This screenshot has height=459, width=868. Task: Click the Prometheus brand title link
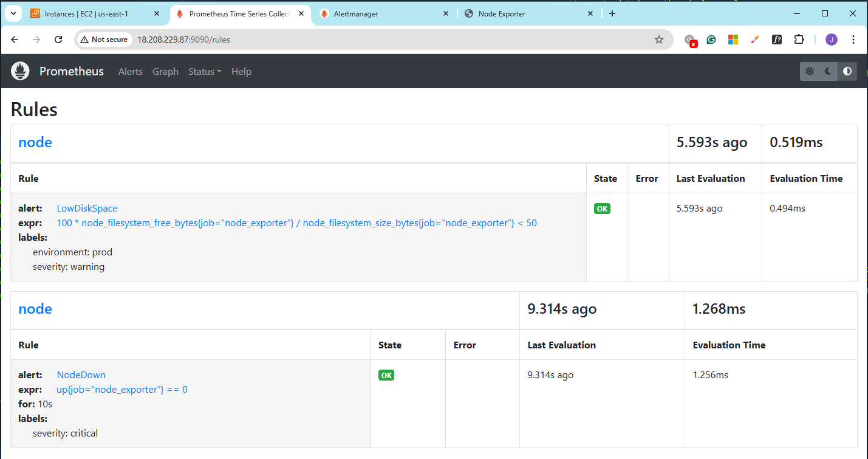click(72, 72)
